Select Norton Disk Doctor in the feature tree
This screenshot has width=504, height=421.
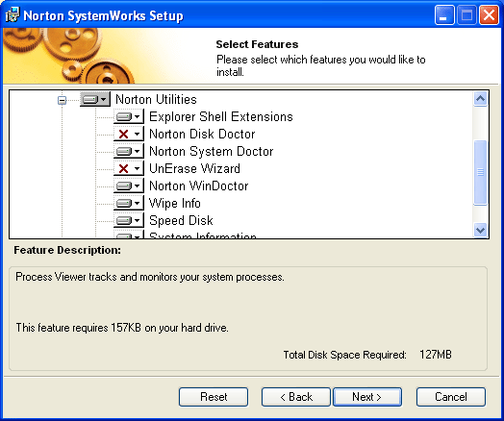[202, 134]
